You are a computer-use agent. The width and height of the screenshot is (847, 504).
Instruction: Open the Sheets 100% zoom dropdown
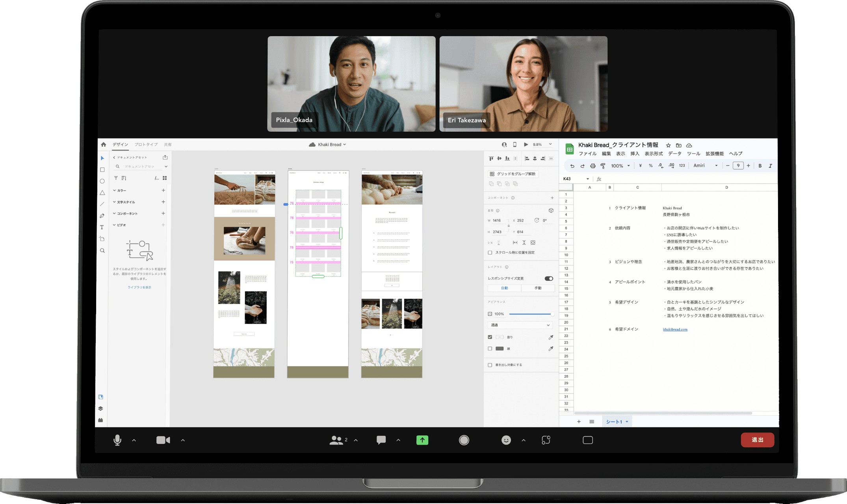pos(620,166)
